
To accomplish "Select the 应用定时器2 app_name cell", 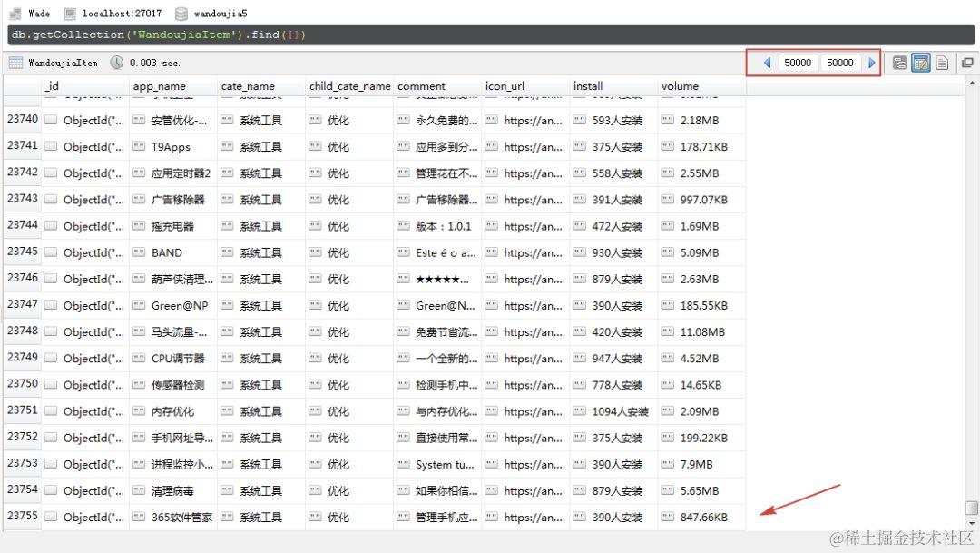I will 173,173.
